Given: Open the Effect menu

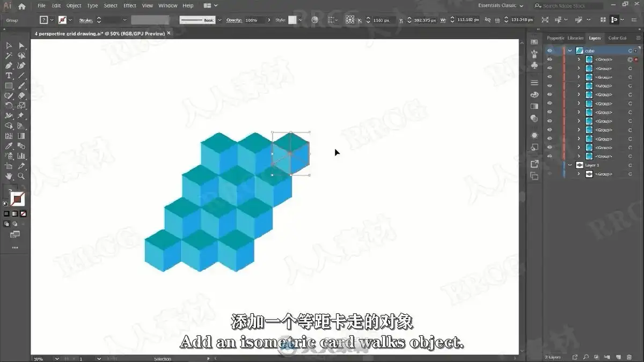Looking at the screenshot, I should [x=130, y=5].
